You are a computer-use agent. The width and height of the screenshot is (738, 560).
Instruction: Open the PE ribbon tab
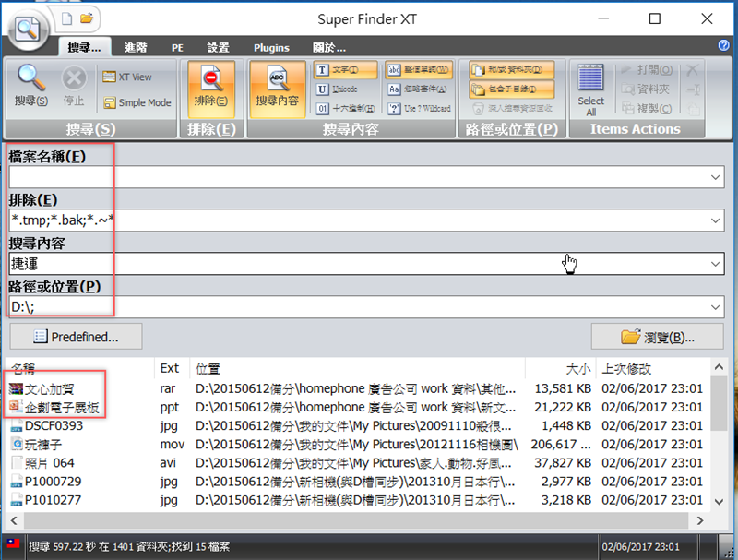click(x=177, y=48)
